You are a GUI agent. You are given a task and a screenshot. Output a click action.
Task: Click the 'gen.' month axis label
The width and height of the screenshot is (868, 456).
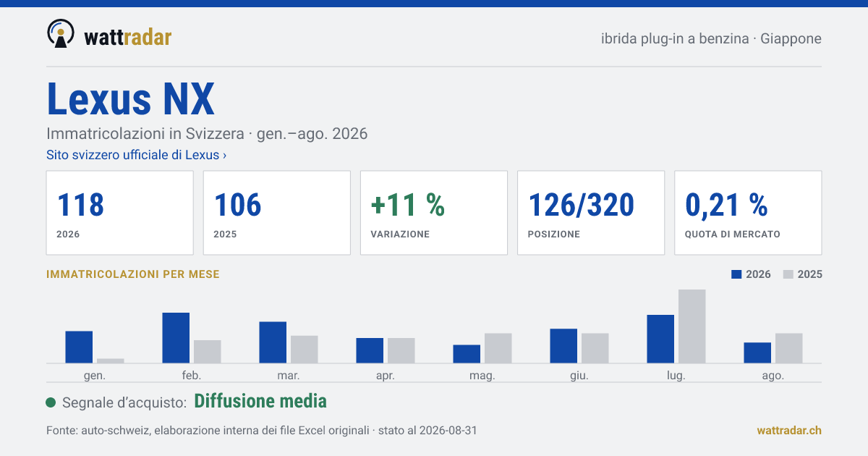pos(95,376)
